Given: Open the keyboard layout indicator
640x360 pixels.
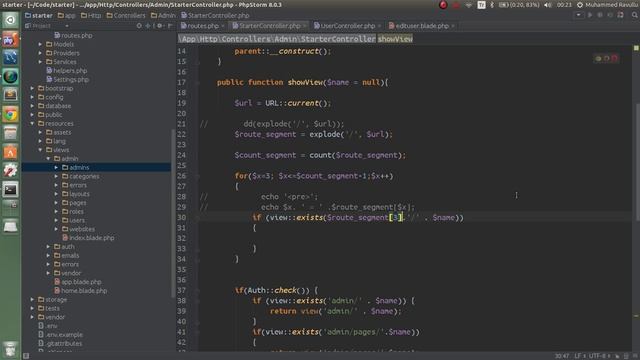Looking at the screenshot, I should tap(482, 5).
